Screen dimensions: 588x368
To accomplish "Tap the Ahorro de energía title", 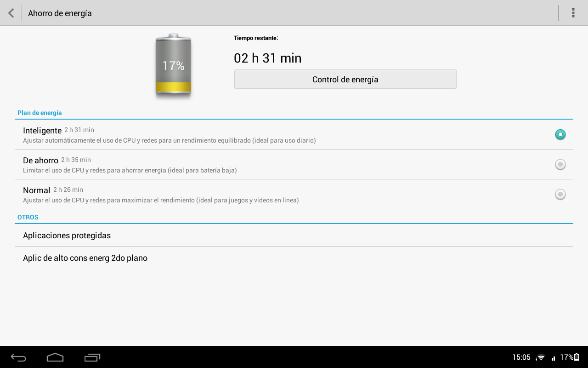I will click(x=60, y=13).
